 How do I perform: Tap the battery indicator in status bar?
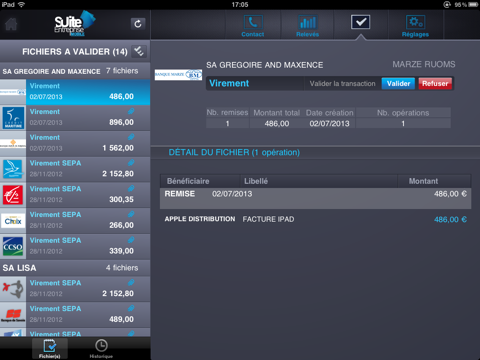point(473,4)
